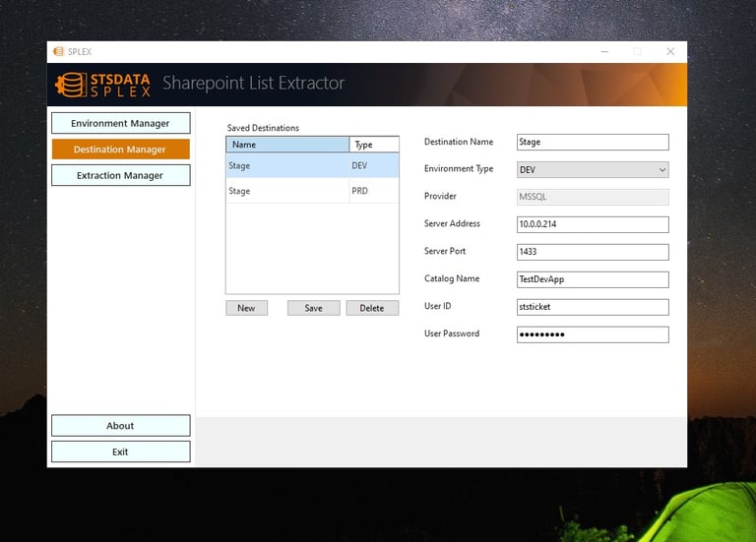Select the Stage row in the DEV environment
Viewport: 756px width, 542px height.
tap(312, 165)
